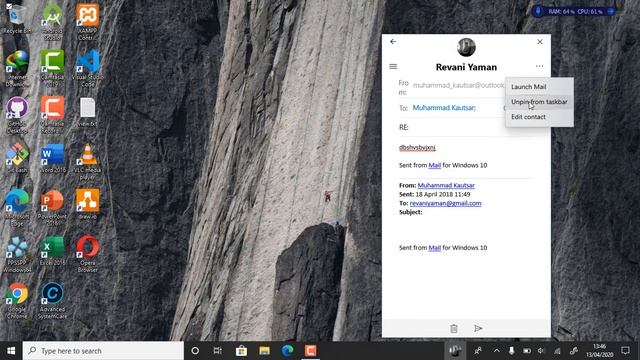This screenshot has height=360, width=640.
Task: Click the battery tray icon
Action: [527, 351]
